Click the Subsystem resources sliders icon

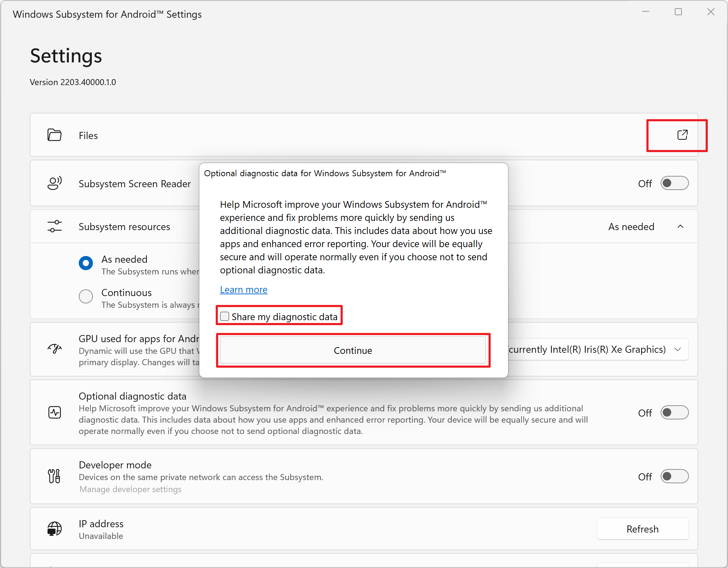pyautogui.click(x=55, y=226)
